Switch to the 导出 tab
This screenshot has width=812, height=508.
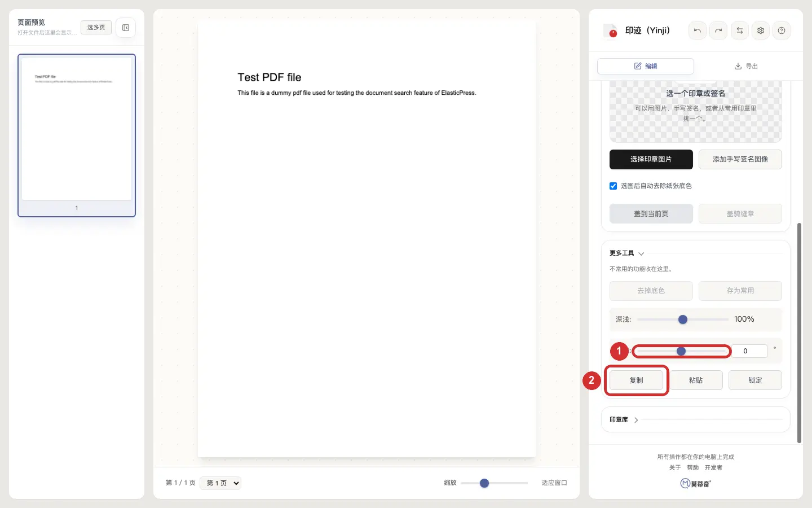tap(746, 66)
